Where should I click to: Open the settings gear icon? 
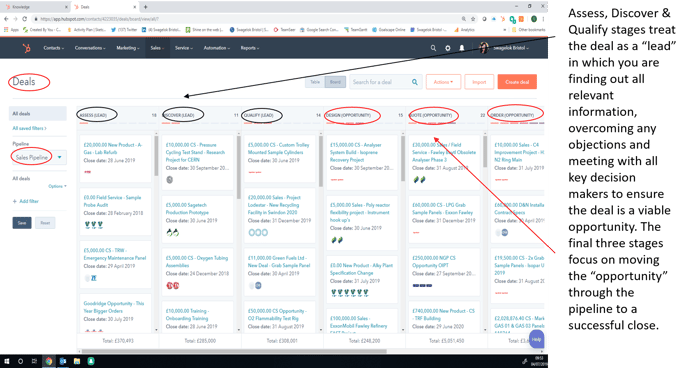click(448, 48)
